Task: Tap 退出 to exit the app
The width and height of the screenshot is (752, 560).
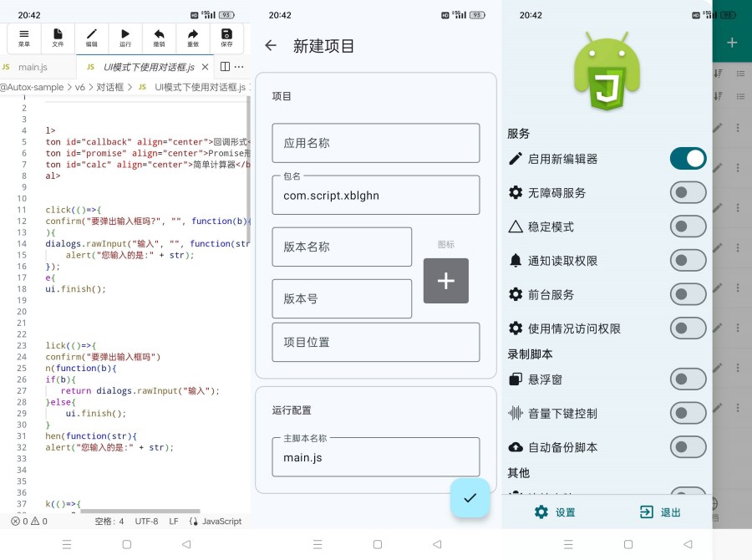Action: pos(660,512)
